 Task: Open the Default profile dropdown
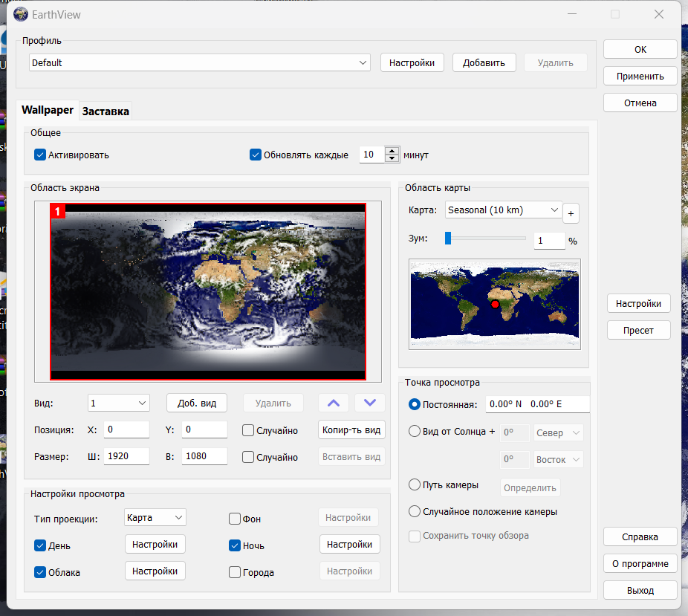[x=363, y=63]
